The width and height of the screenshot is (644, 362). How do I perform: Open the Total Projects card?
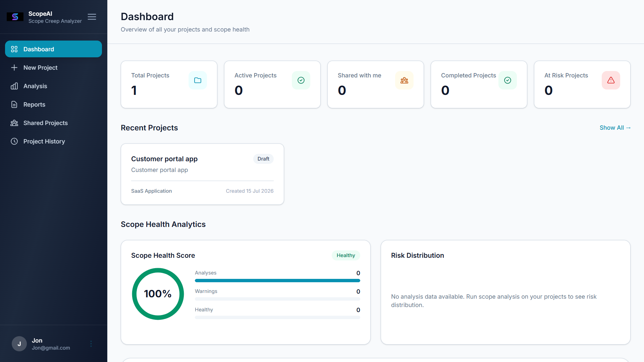[169, 84]
